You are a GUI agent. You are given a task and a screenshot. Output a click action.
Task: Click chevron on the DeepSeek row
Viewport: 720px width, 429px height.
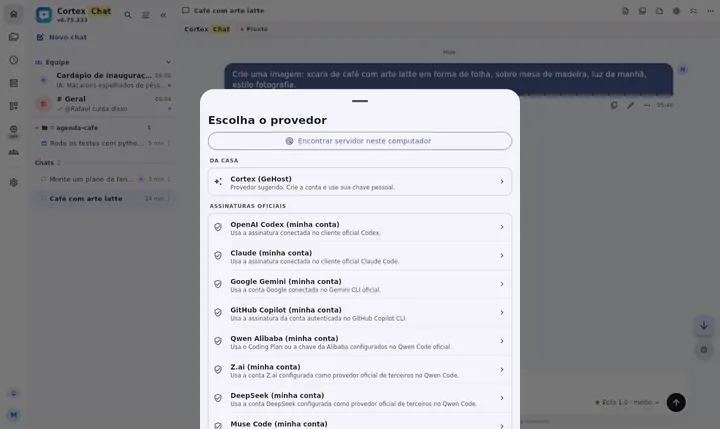point(502,398)
